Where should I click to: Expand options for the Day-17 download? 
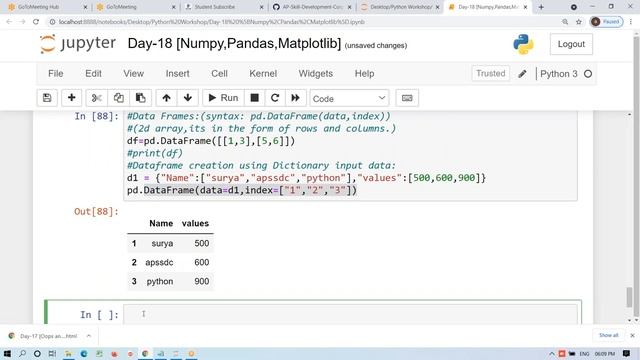tap(89, 336)
